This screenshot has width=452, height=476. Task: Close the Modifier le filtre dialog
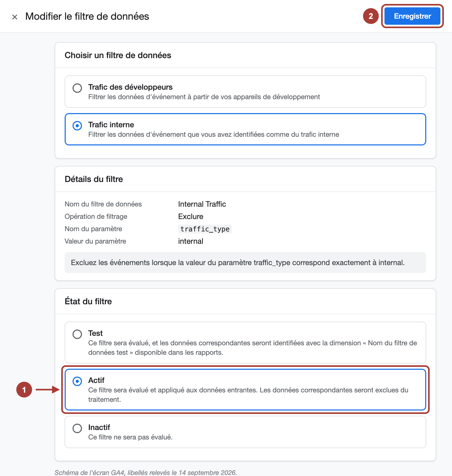click(x=15, y=17)
